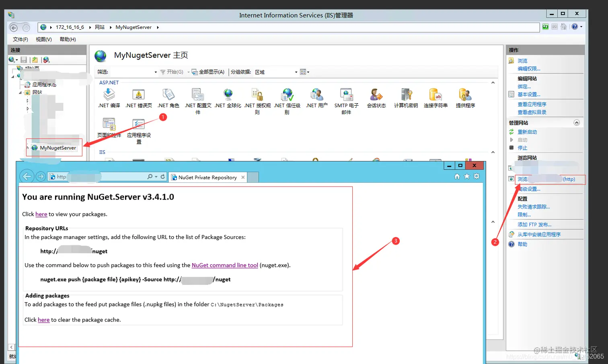Open the 帮助(H) menu

(x=68, y=39)
